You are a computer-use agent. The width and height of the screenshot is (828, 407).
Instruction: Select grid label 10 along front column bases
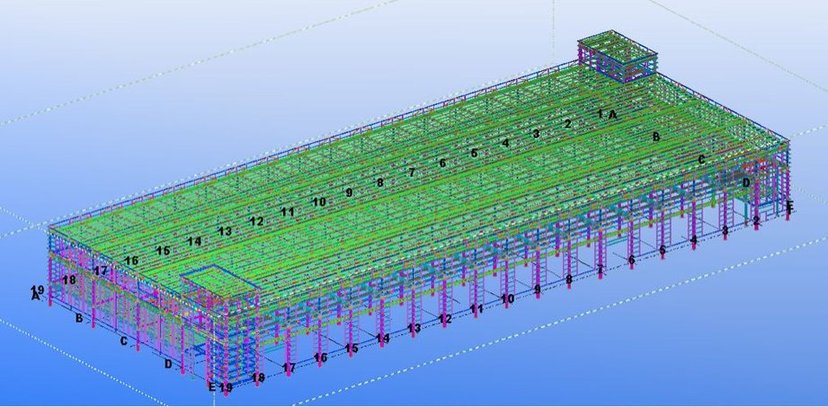point(507,298)
